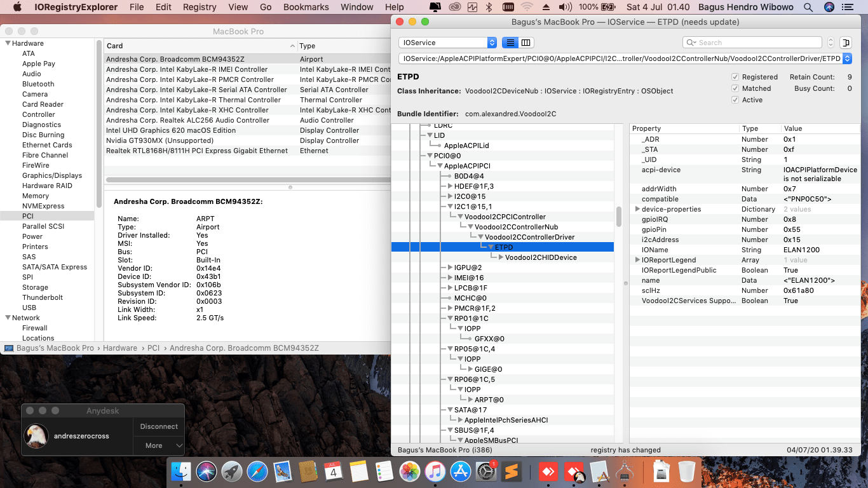The height and width of the screenshot is (488, 868).
Task: Sort by Property column header
Action: click(684, 128)
